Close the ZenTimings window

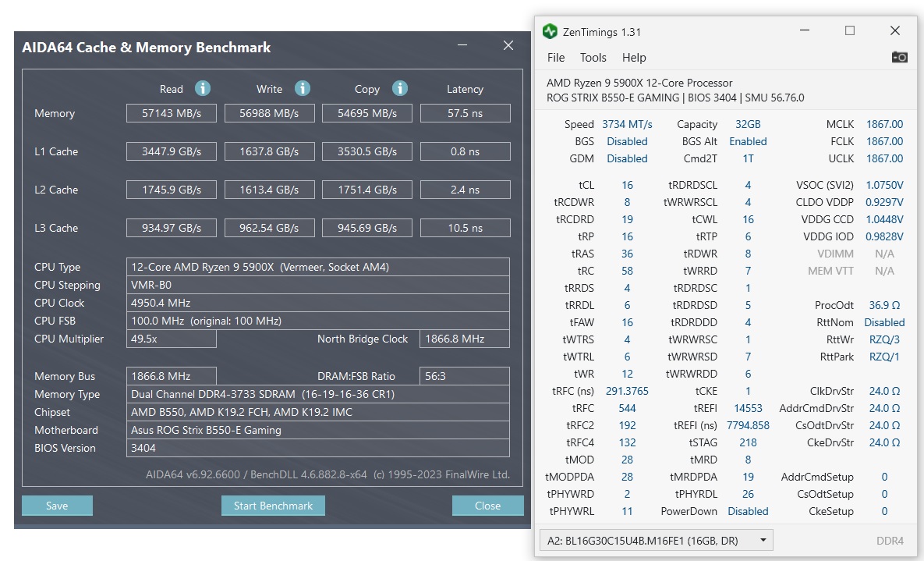(x=894, y=30)
